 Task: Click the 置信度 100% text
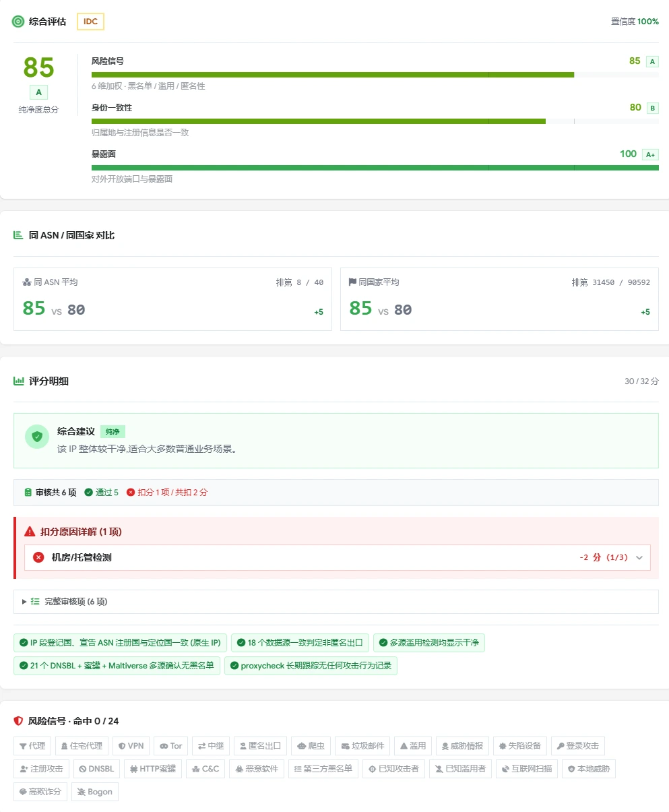coord(635,22)
